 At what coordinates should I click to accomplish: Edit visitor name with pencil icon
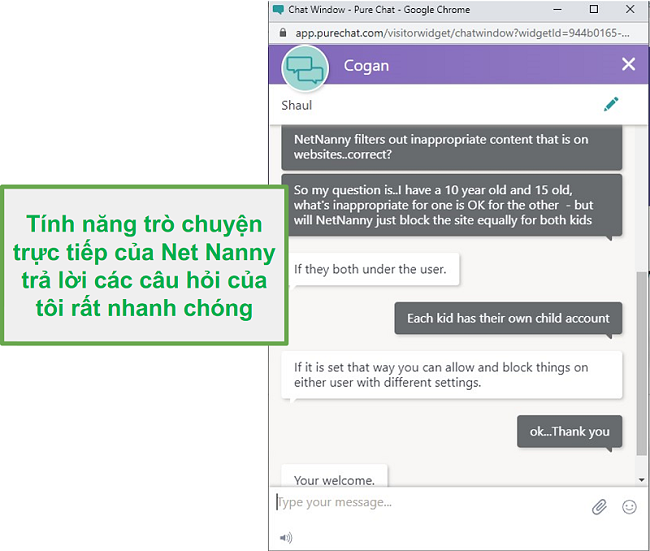click(611, 104)
